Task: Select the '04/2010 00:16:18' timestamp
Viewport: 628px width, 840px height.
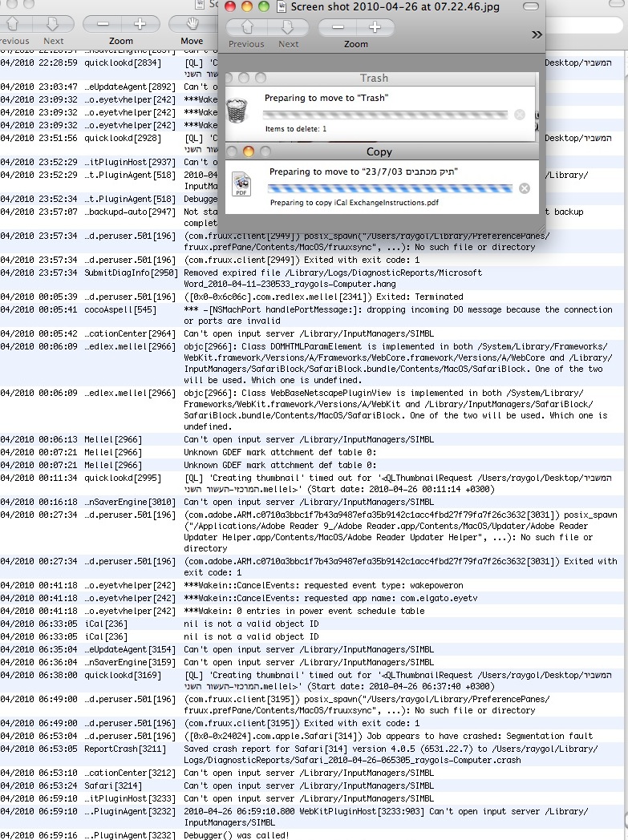Action: pos(38,502)
